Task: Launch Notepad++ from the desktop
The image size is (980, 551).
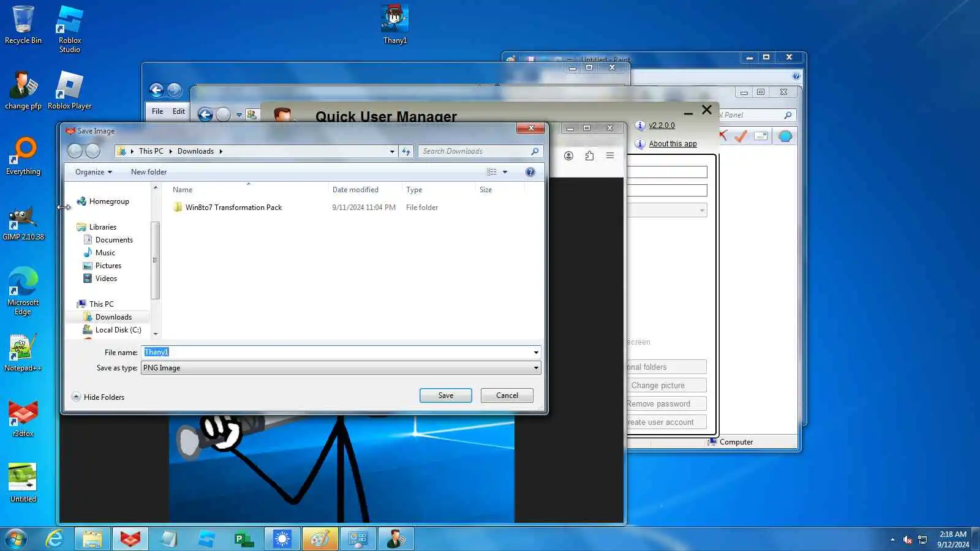Action: (x=23, y=353)
